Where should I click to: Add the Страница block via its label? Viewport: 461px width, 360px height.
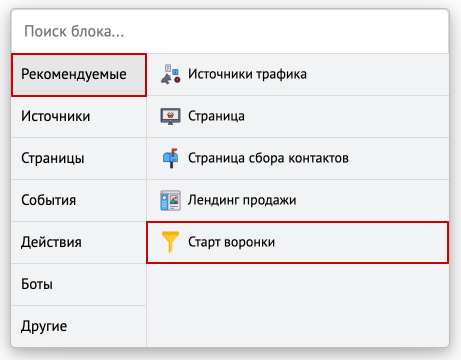click(x=216, y=116)
